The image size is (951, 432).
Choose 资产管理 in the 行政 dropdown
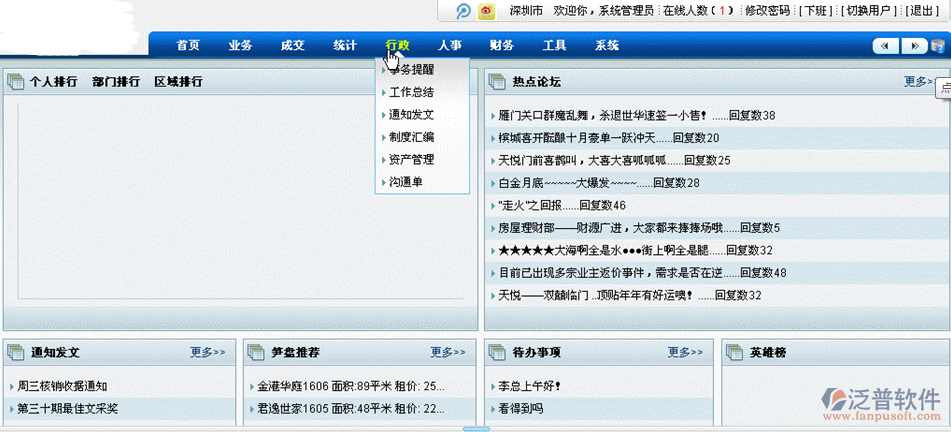click(411, 159)
